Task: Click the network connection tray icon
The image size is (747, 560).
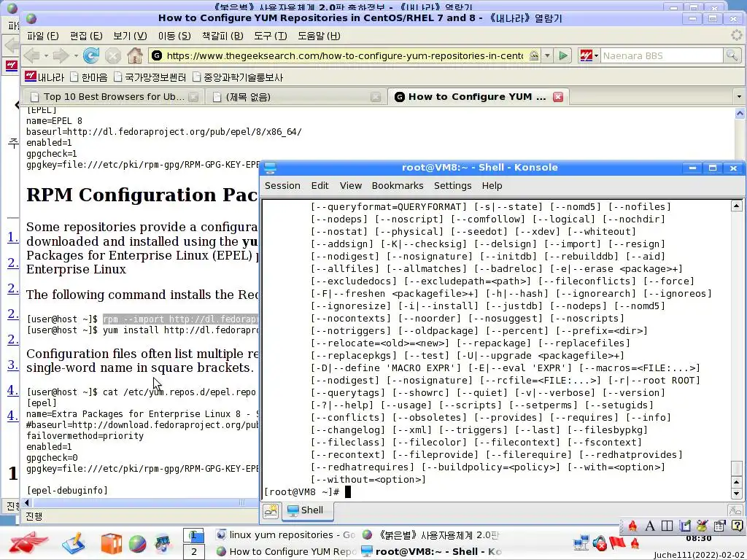Action: tap(581, 542)
